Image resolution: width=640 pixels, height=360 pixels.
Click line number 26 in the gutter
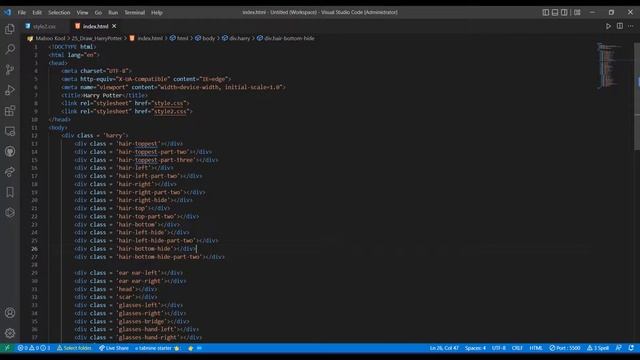(x=35, y=249)
